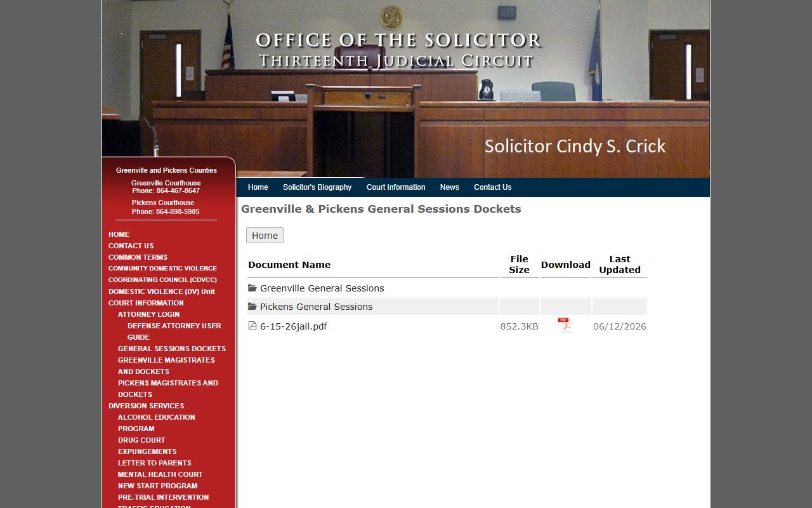812x508 pixels.
Task: Open DEFENSE ATTORNEY USER GUIDE link
Action: pos(174,331)
